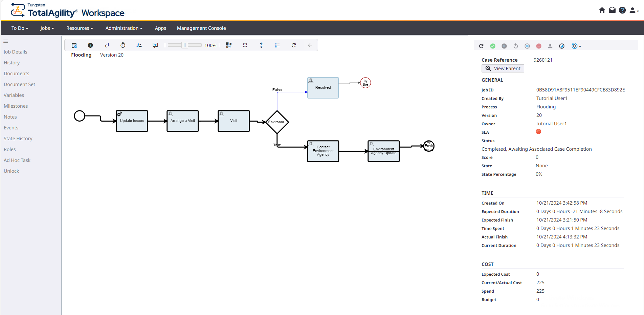
Task: Expand the To Do dropdown menu
Action: pos(20,28)
